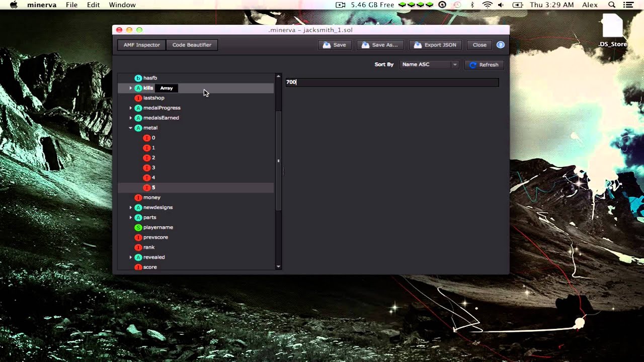Click the array type icon beside kills
This screenshot has height=362, width=644.
[138, 88]
